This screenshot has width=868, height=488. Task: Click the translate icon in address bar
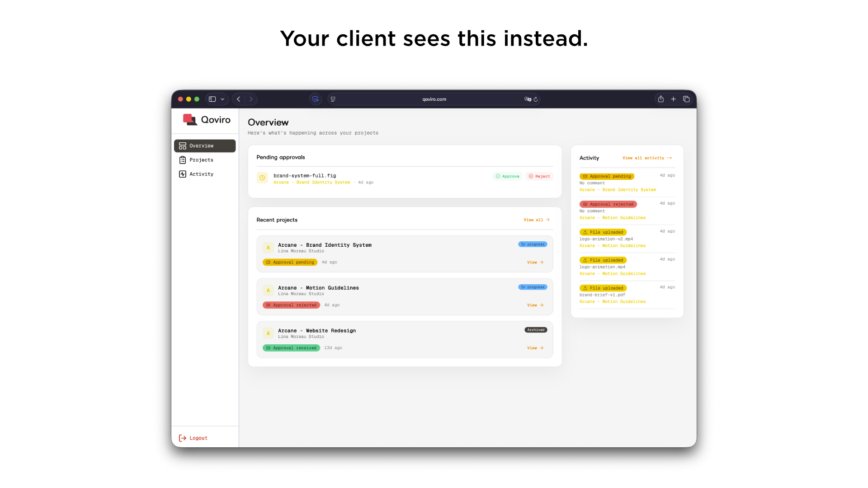(528, 99)
